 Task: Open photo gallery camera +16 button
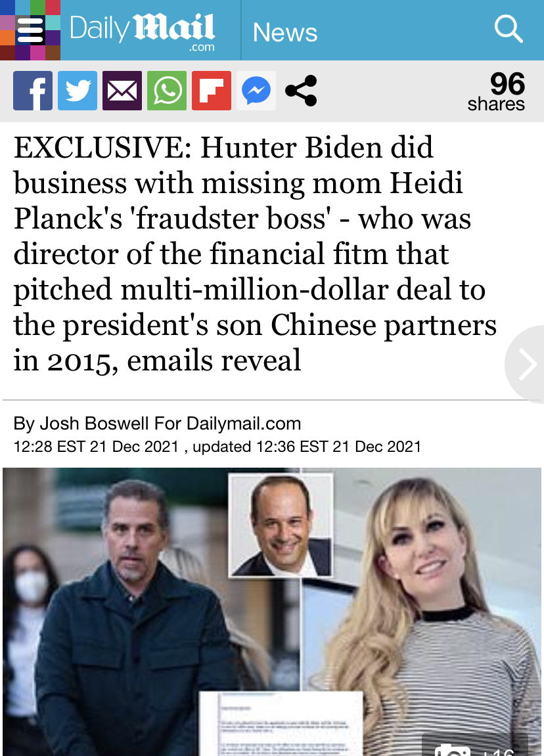pyautogui.click(x=475, y=745)
